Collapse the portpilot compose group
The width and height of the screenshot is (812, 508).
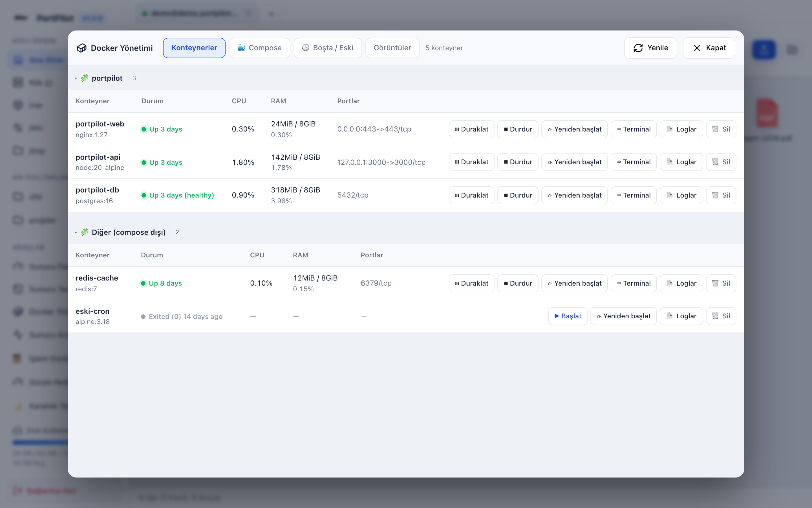pyautogui.click(x=76, y=78)
